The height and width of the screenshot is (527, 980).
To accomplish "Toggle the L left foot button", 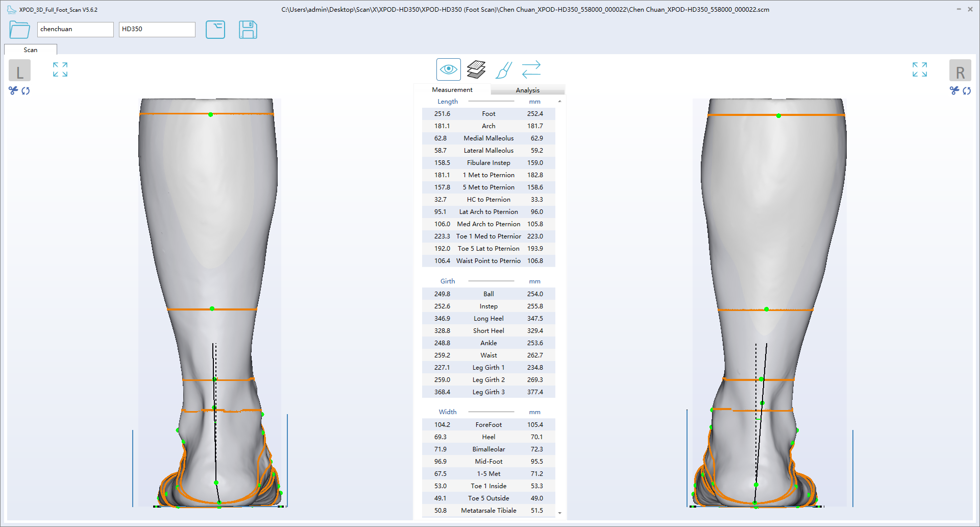I will click(x=20, y=70).
